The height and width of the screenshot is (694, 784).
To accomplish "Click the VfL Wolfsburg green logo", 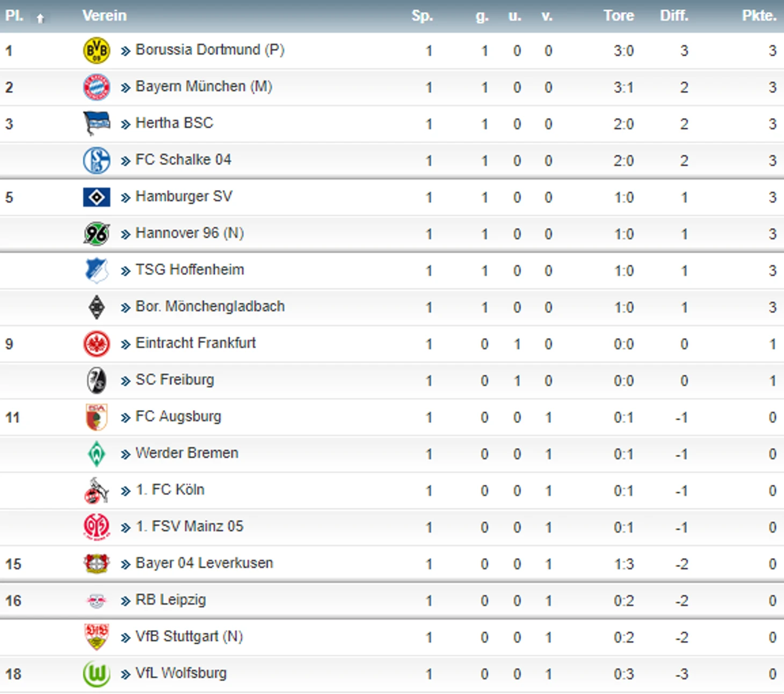I will (x=97, y=674).
